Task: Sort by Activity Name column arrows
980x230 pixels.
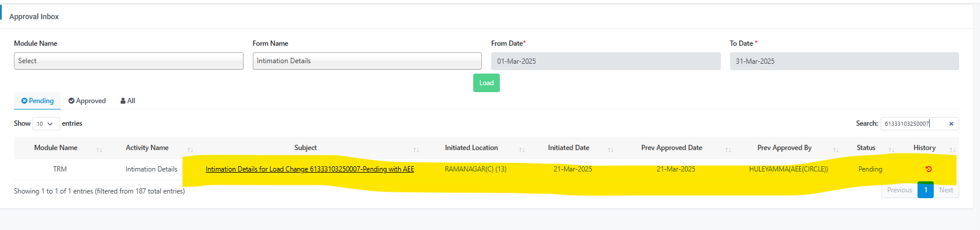Action: coord(190,150)
